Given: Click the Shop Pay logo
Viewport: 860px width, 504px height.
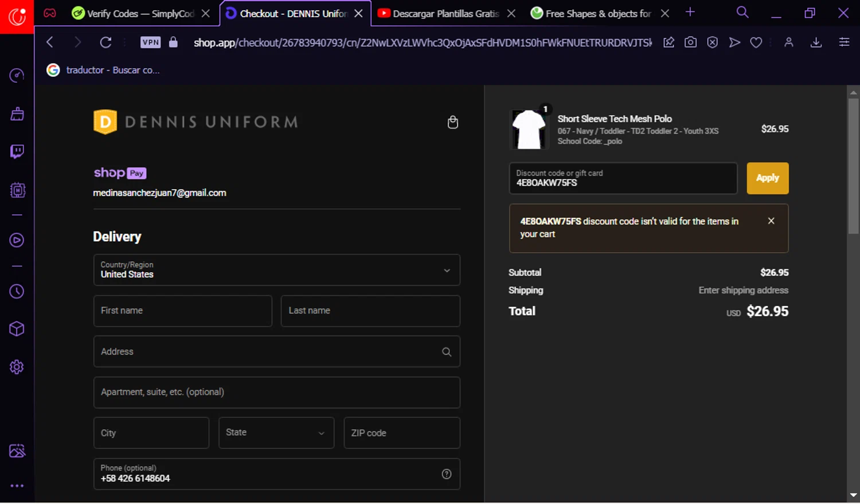Looking at the screenshot, I should coord(120,173).
